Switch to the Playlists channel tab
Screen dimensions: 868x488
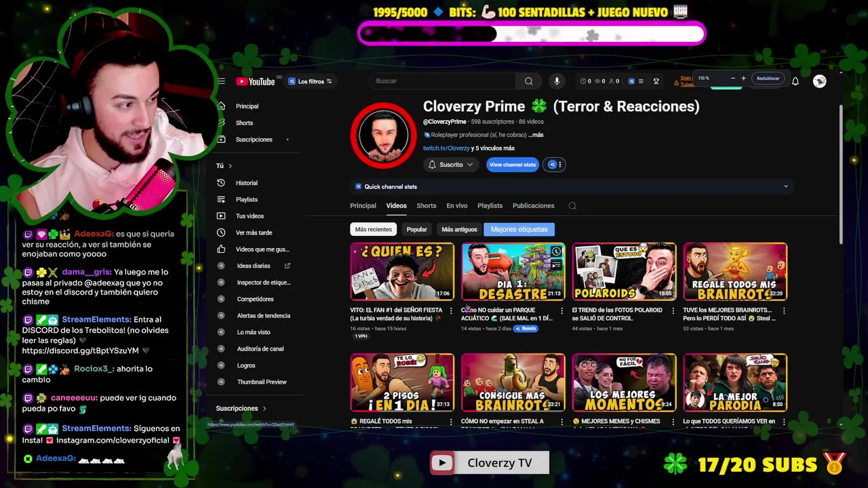tap(490, 206)
